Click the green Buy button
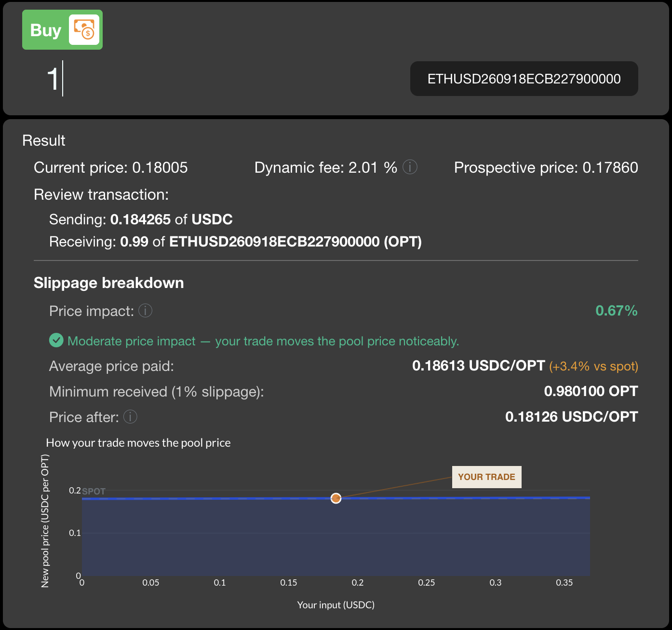 coord(62,30)
